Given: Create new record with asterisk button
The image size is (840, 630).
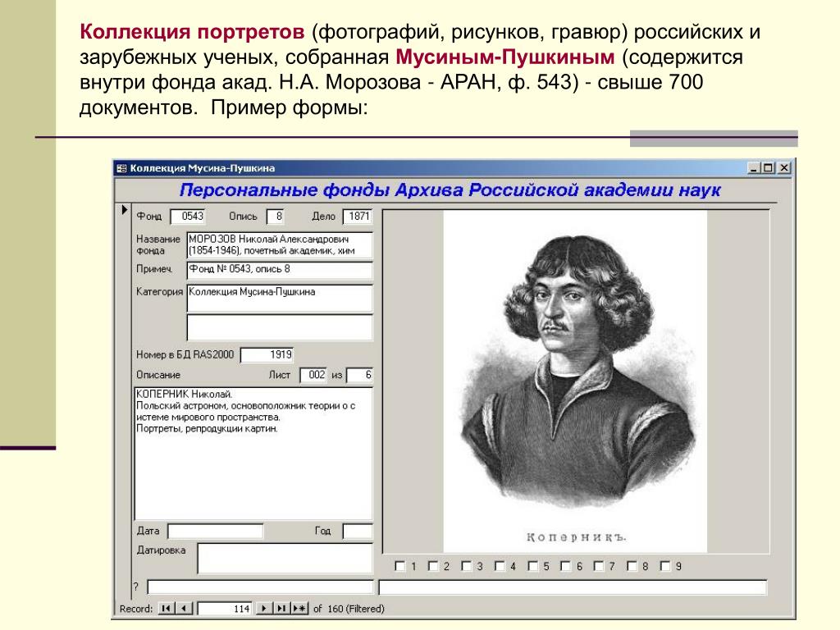Looking at the screenshot, I should point(299,609).
